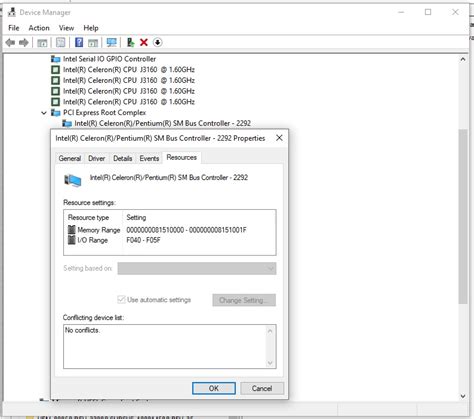Toggle the Action Pane toolbar icon
The width and height of the screenshot is (474, 419).
pyautogui.click(x=93, y=43)
